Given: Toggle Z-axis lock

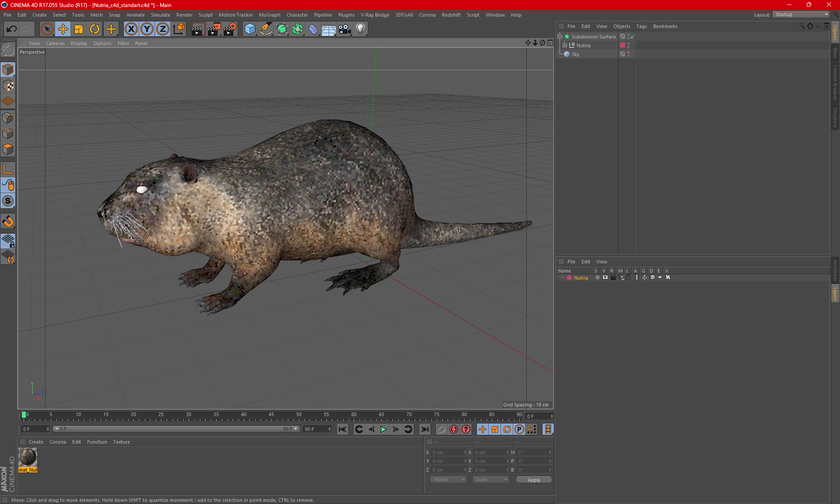Looking at the screenshot, I should pos(163,29).
